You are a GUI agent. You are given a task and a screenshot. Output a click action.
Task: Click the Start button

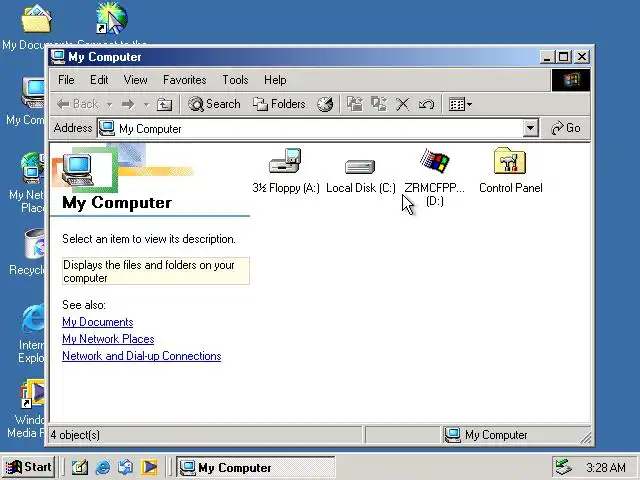(28, 467)
